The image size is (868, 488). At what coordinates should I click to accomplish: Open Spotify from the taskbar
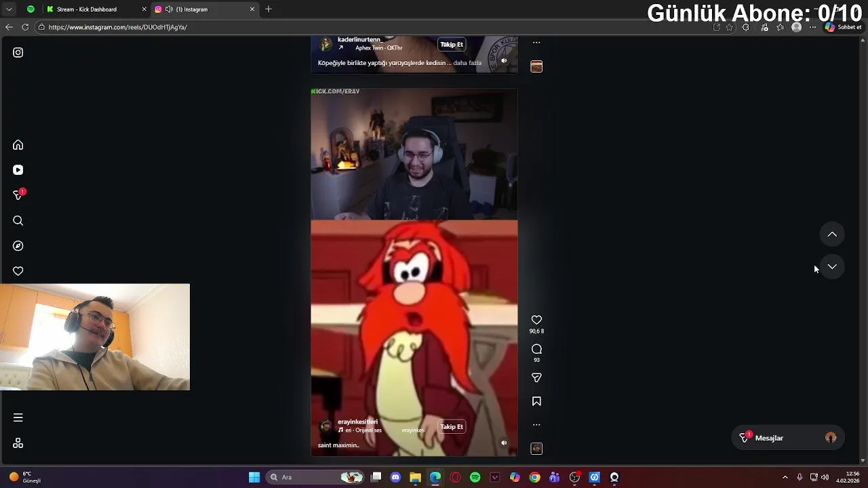pyautogui.click(x=475, y=477)
